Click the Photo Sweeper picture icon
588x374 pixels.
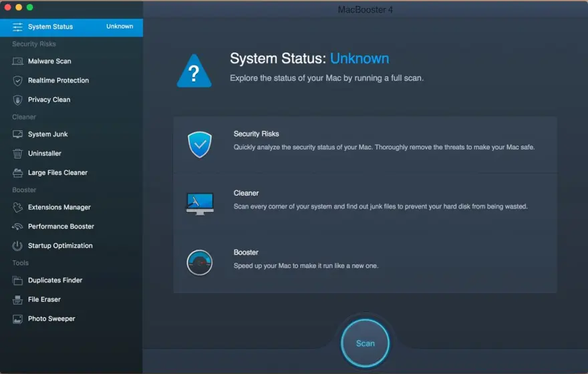(17, 319)
